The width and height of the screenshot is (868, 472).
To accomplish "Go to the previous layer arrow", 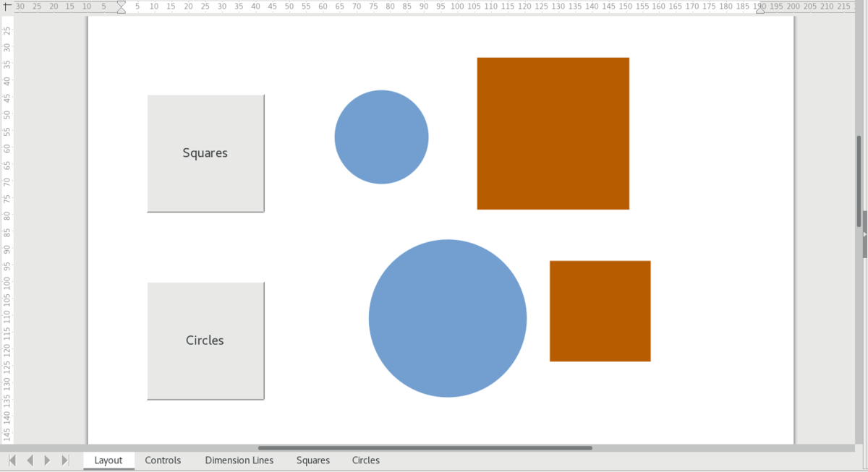I will pos(29,460).
